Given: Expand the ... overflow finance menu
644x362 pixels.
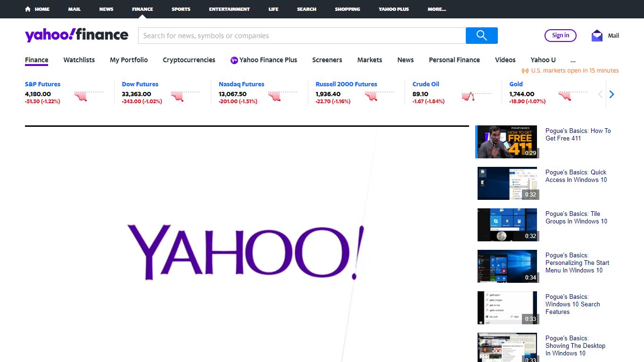Looking at the screenshot, I should coord(573,60).
